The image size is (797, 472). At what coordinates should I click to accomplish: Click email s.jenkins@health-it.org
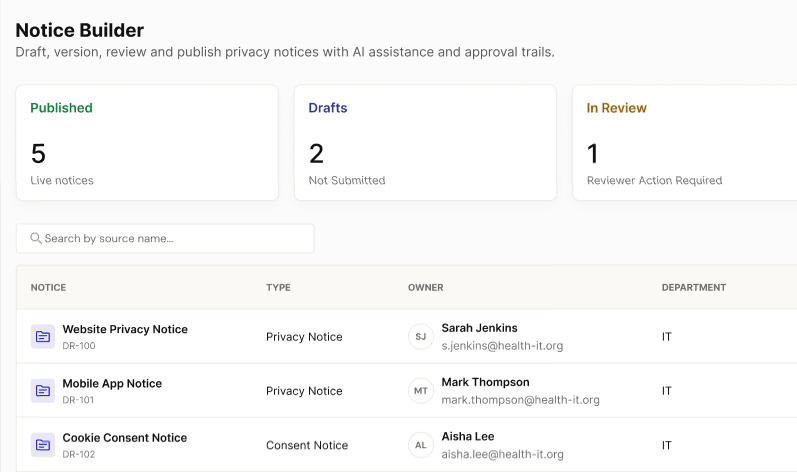[502, 346]
